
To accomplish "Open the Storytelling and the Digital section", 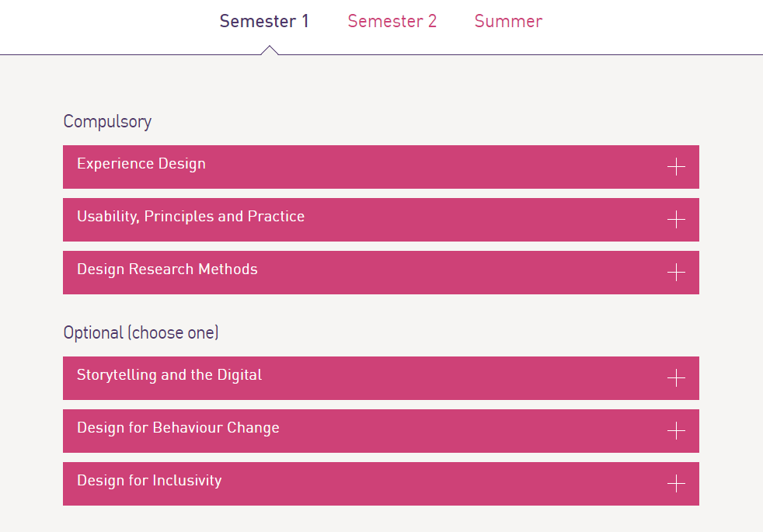I will (381, 378).
